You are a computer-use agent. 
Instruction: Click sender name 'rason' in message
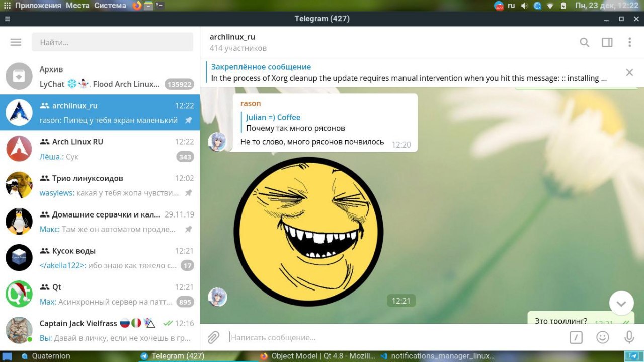pyautogui.click(x=251, y=103)
